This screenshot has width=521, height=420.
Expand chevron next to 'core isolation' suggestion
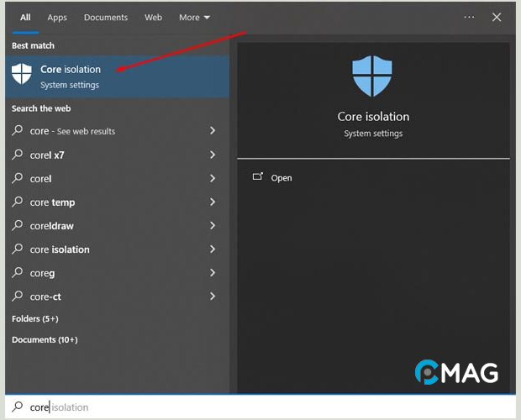pos(213,249)
